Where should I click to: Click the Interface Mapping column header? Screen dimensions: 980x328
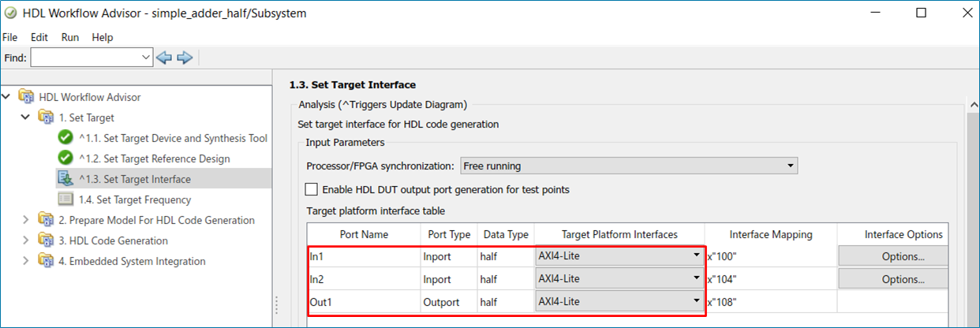[x=770, y=234]
